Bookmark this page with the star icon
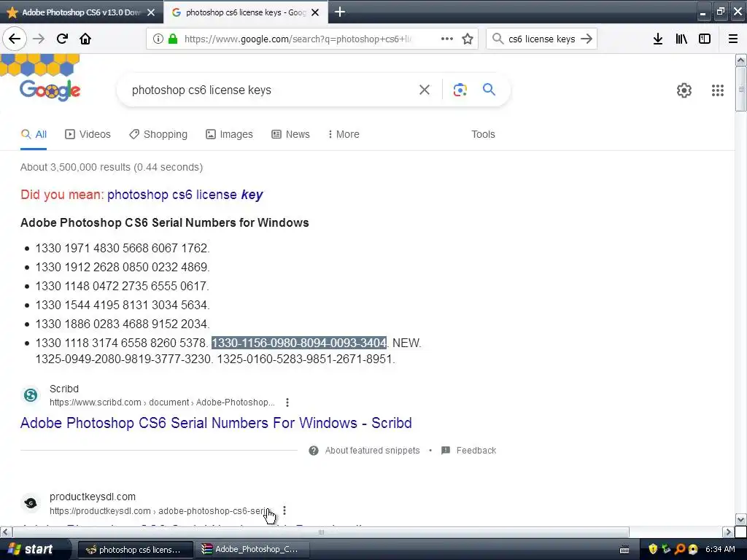The height and width of the screenshot is (560, 747). [468, 39]
